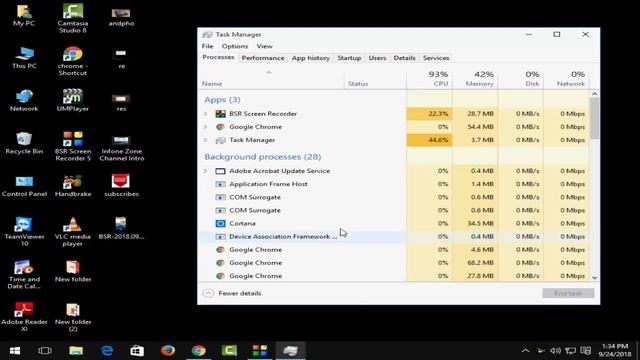The height and width of the screenshot is (360, 640).
Task: Click the process list scroll up arrow
Action: click(595, 94)
